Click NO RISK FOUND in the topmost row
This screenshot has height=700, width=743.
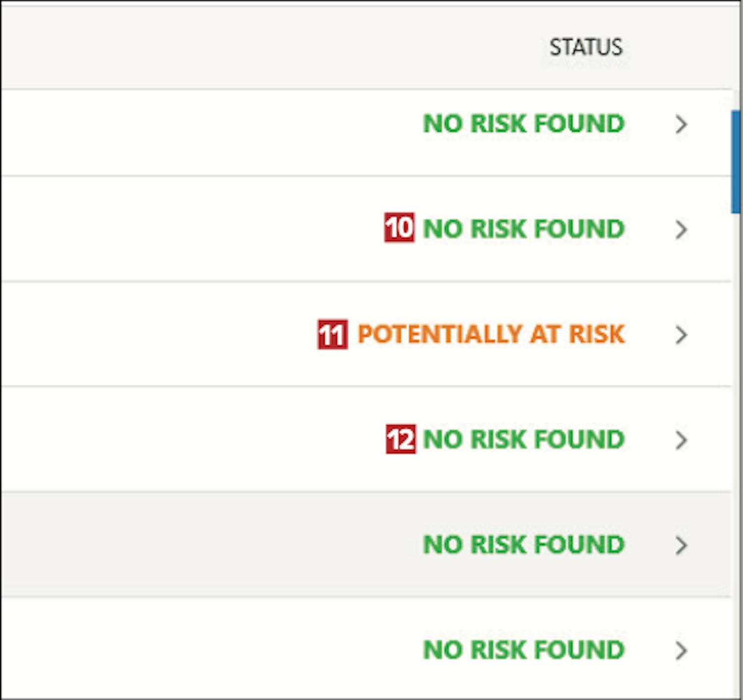pyautogui.click(x=524, y=124)
